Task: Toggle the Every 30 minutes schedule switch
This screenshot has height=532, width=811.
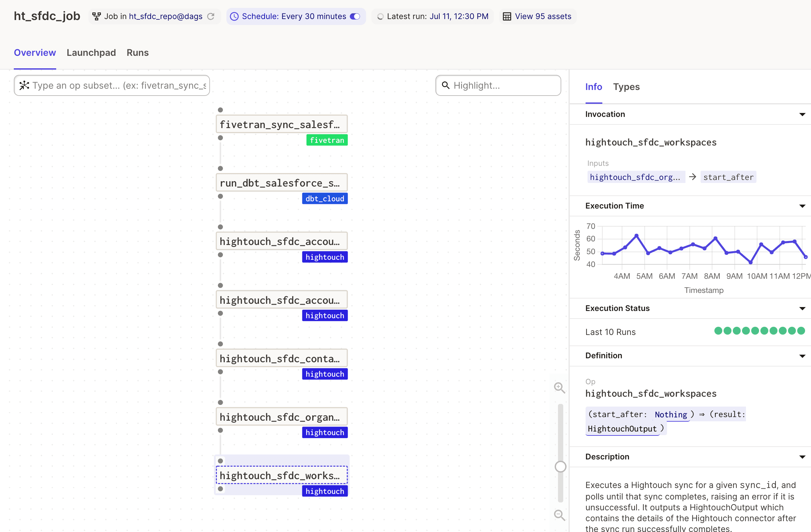Action: 355,16
